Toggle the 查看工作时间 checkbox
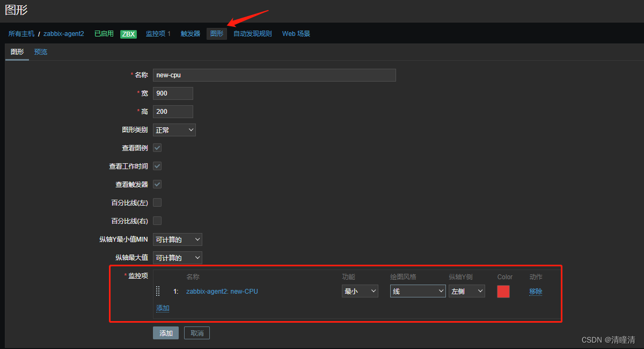The height and width of the screenshot is (349, 644). 157,166
